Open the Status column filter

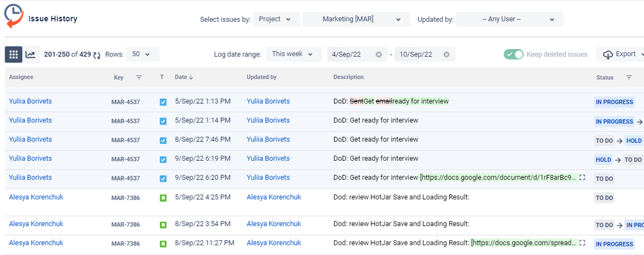point(629,77)
